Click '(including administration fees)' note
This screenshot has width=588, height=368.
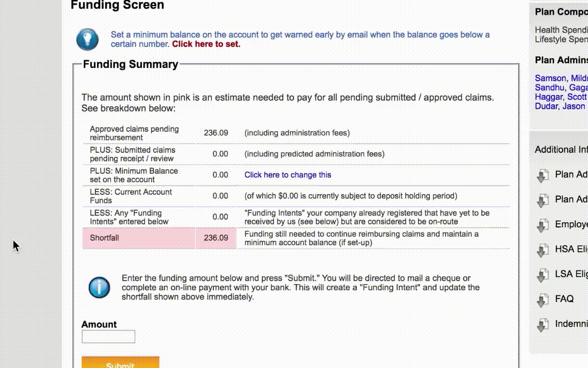tap(297, 133)
